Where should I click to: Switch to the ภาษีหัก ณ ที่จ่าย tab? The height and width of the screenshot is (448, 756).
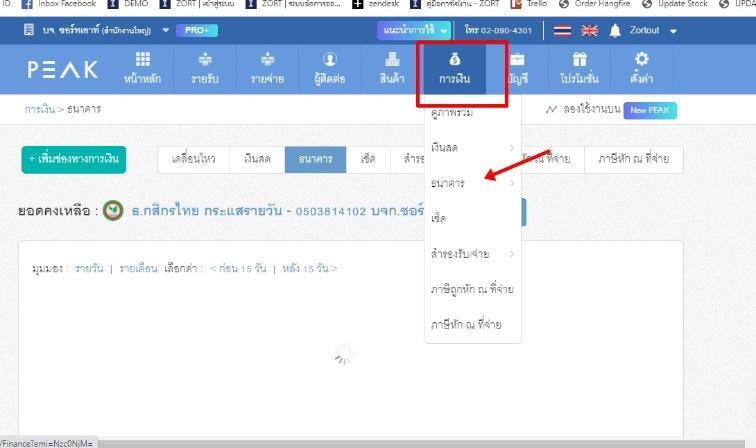634,159
